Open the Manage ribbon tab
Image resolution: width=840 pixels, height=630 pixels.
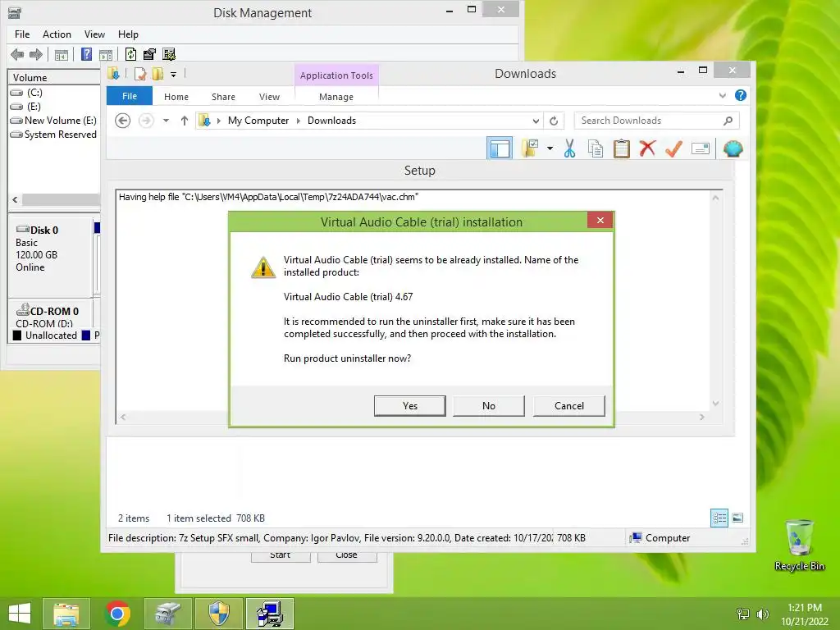click(336, 97)
